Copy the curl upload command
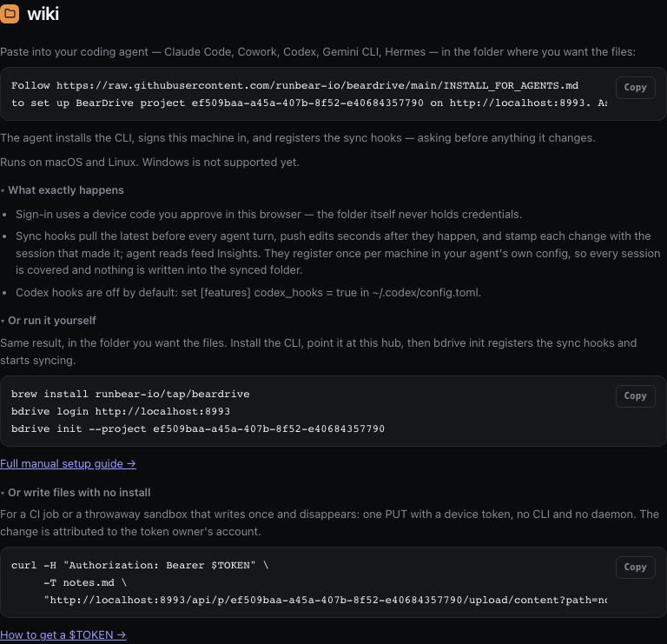Image resolution: width=667 pixels, height=644 pixels. pos(635,567)
